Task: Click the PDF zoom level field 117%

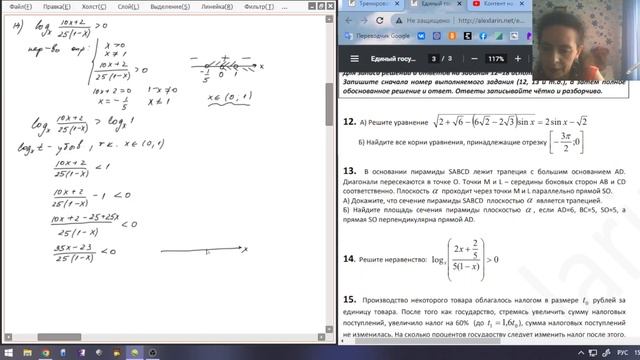Action: click(496, 59)
